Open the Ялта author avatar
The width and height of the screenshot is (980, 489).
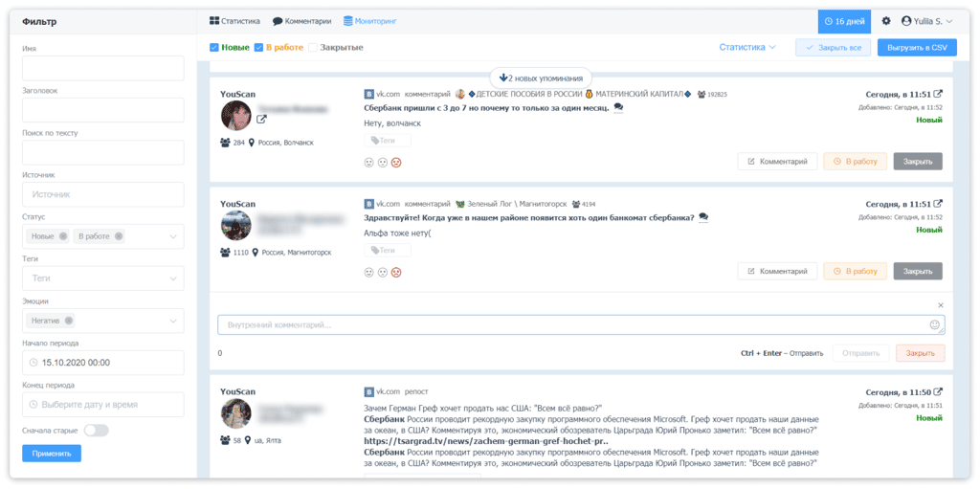pos(236,413)
